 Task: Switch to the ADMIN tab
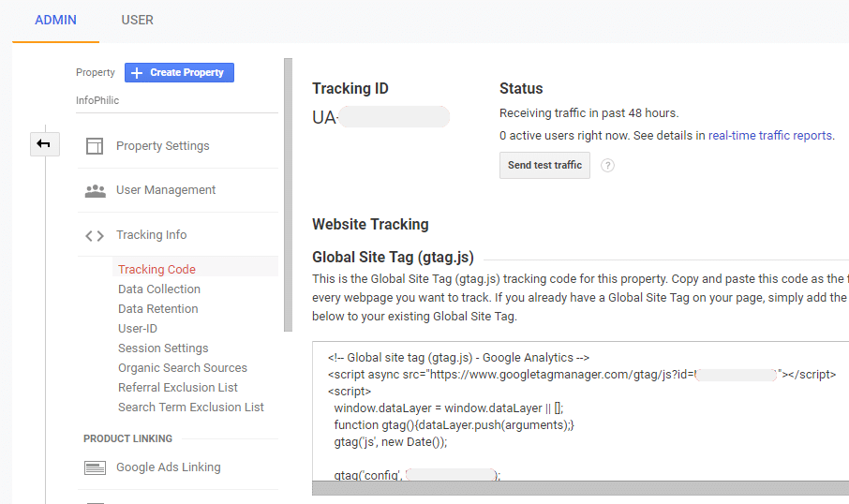coord(56,20)
